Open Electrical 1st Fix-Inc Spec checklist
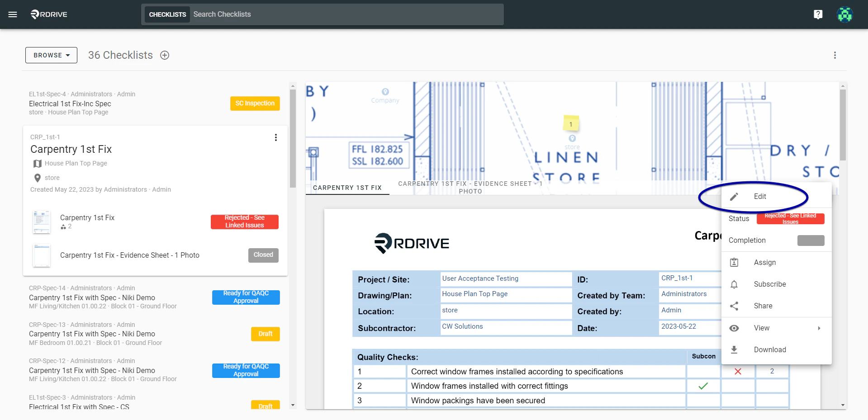 pos(155,104)
